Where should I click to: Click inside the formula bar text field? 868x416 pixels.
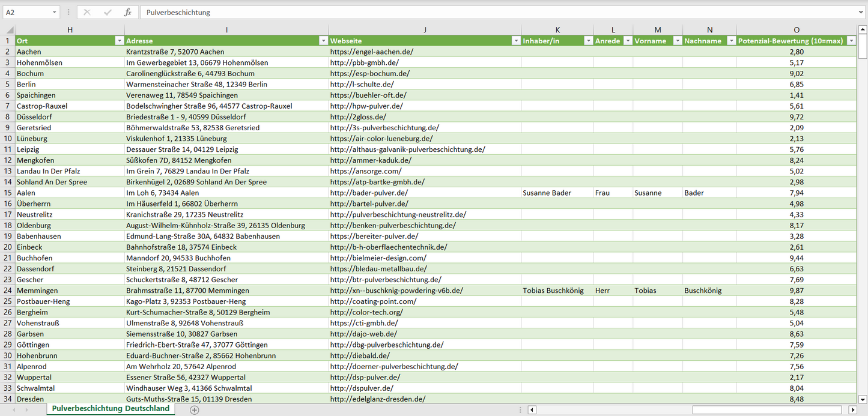pyautogui.click(x=481, y=12)
